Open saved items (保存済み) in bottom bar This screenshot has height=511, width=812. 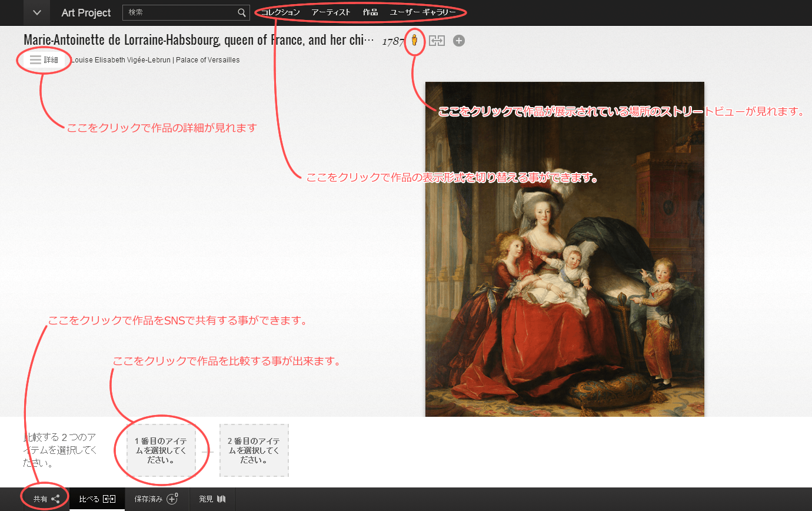[156, 499]
